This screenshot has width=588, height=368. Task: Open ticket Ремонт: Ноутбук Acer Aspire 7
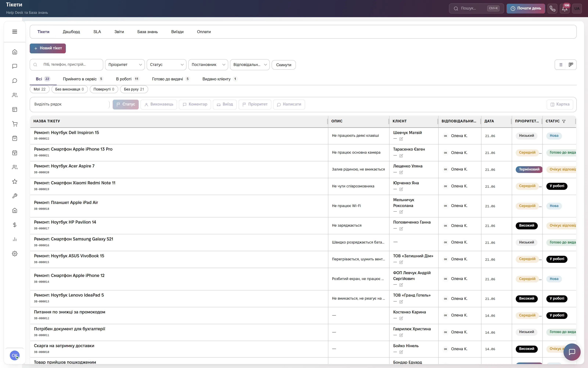point(64,166)
